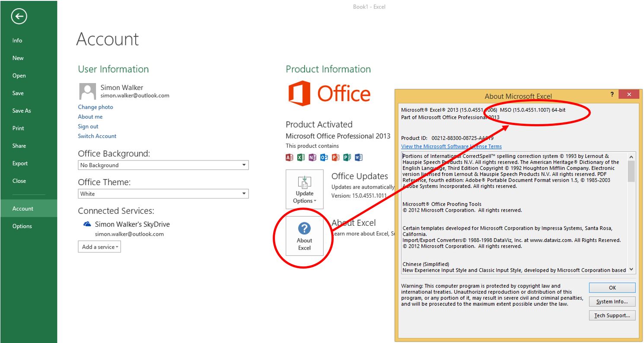Open the Info backstage tab
Viewport: 644px width, 343px height.
[x=29, y=40]
